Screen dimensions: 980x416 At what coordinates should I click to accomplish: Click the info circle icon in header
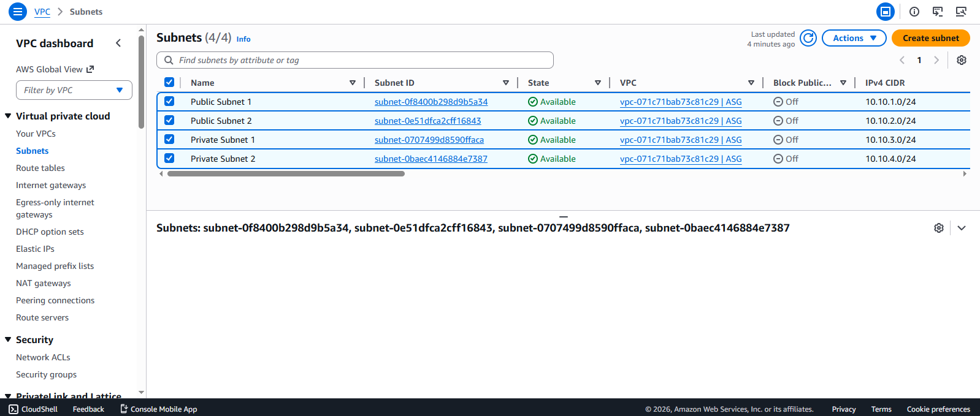914,12
